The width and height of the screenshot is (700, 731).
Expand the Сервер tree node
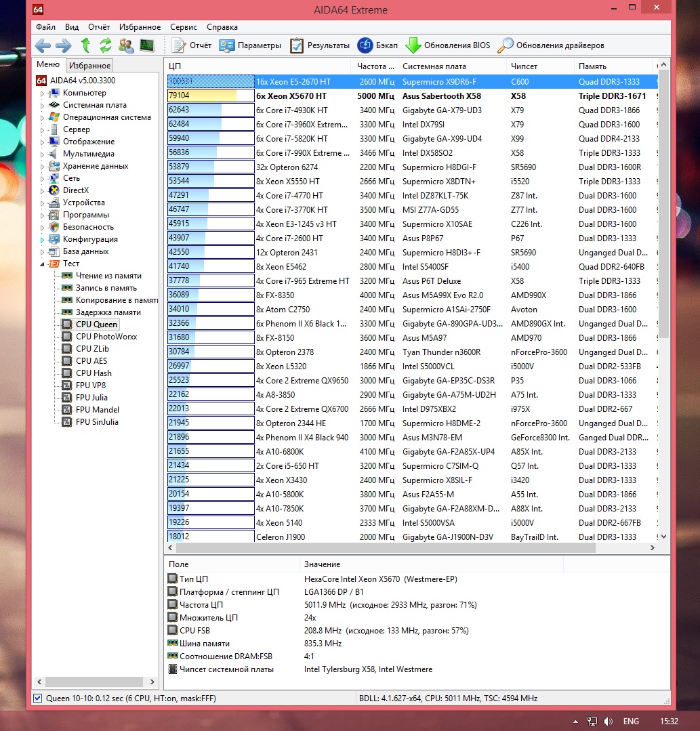click(x=42, y=129)
